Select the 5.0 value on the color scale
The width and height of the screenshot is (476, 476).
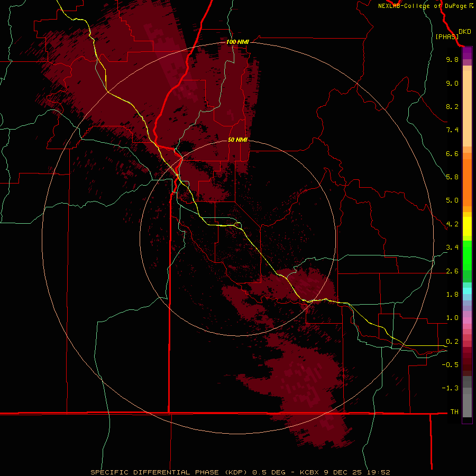tap(452, 200)
